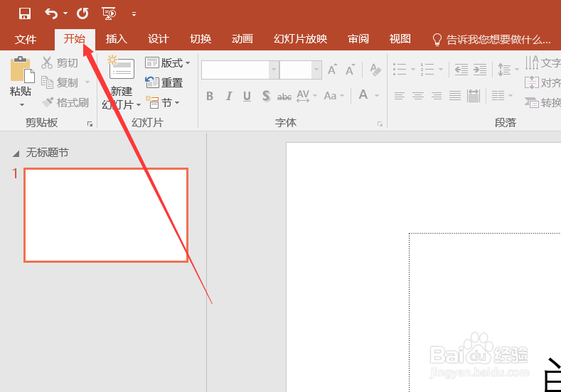Click the Save icon in quick access toolbar
The height and width of the screenshot is (392, 561).
click(x=25, y=13)
